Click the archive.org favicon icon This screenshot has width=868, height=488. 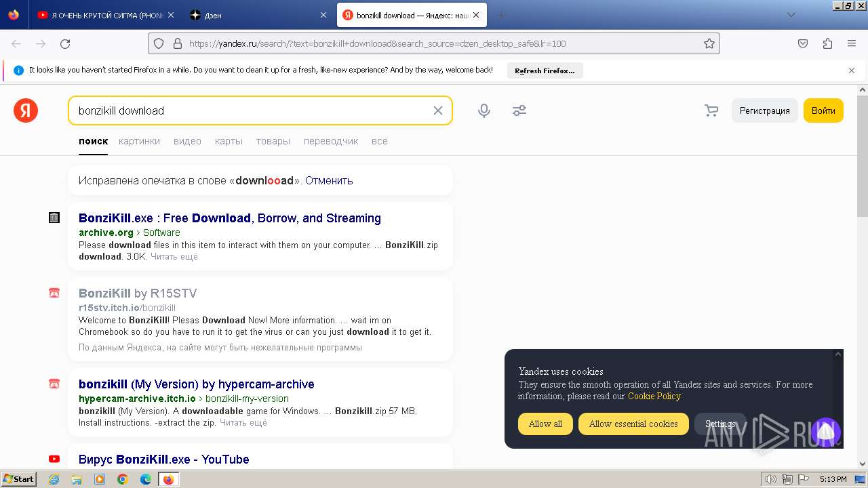54,218
